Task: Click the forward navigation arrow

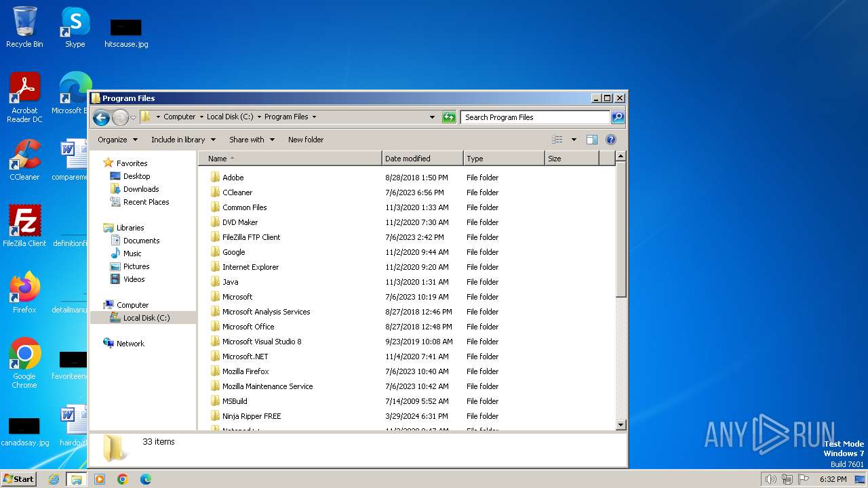Action: tap(120, 117)
